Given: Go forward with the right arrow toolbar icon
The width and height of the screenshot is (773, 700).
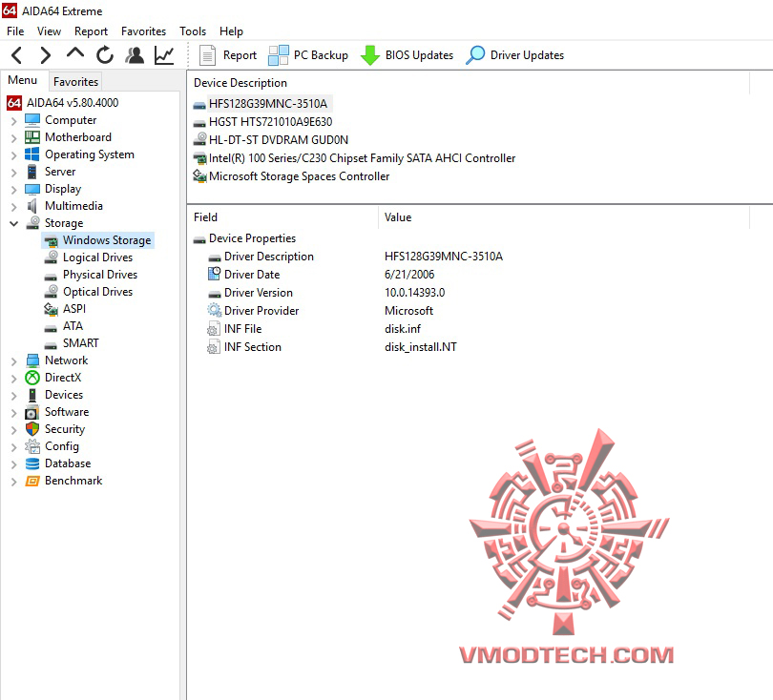Looking at the screenshot, I should (x=46, y=55).
